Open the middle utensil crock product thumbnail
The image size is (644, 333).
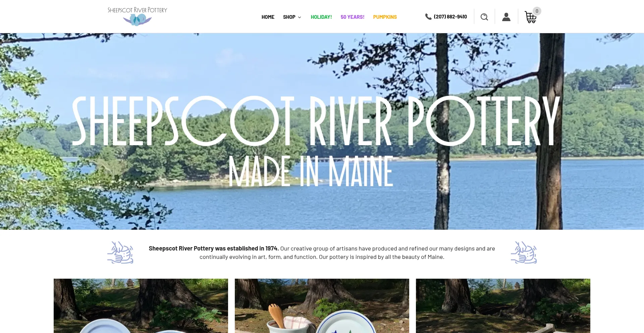click(322, 306)
